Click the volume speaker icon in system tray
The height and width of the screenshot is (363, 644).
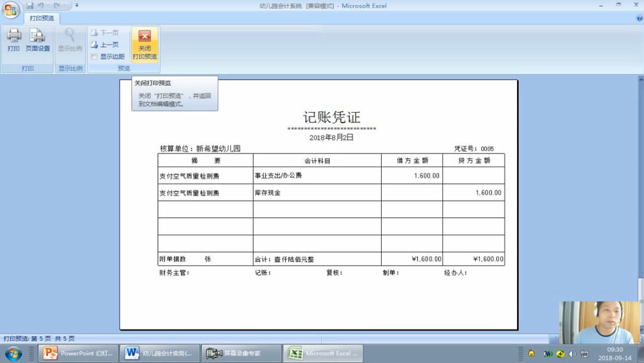point(573,353)
